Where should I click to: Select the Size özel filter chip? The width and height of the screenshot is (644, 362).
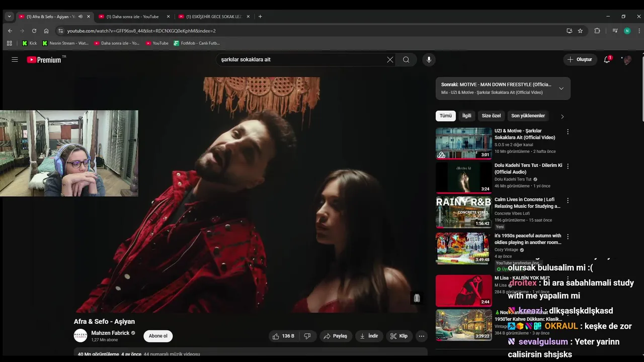pos(491,116)
